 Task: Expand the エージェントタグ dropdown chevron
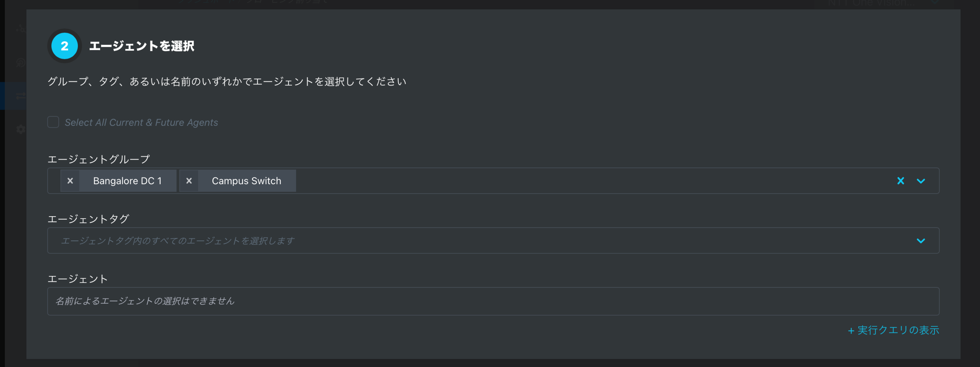point(921,240)
